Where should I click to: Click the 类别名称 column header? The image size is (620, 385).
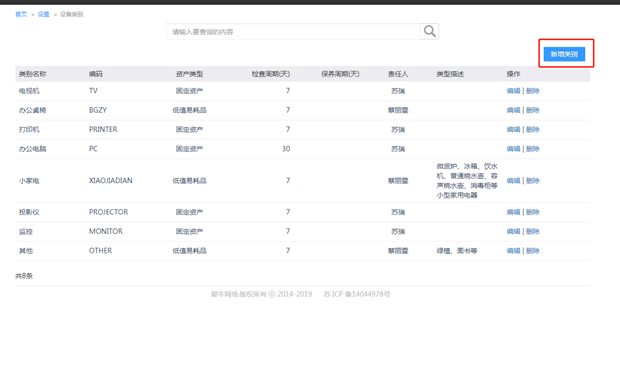[x=32, y=74]
